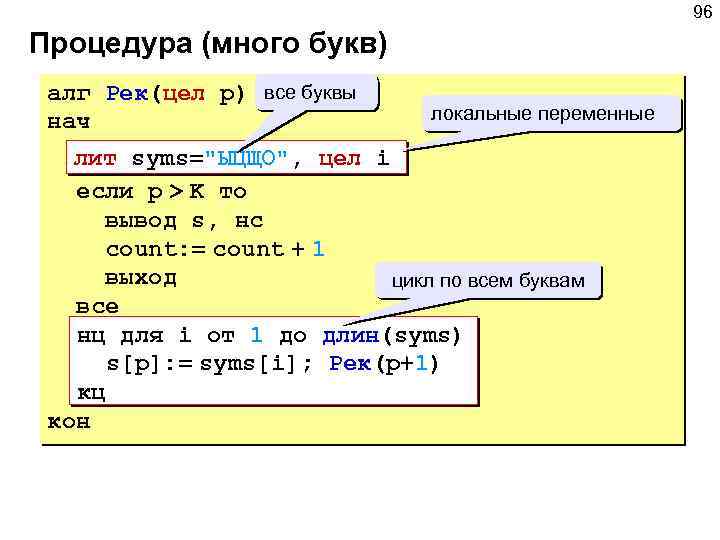The height and width of the screenshot is (540, 720).
Task: Click the keyword "нач"
Action: (x=68, y=122)
